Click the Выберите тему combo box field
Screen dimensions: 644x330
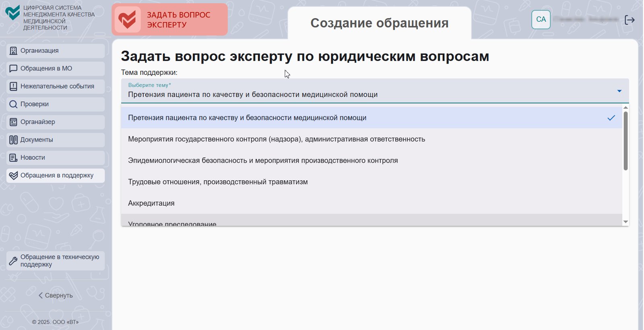coord(375,91)
